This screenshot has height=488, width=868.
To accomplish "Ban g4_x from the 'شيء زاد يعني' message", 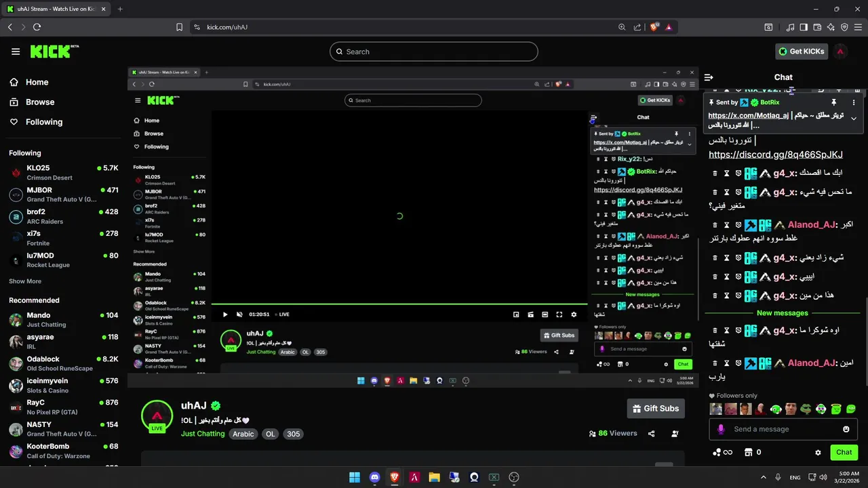I will tap(738, 258).
